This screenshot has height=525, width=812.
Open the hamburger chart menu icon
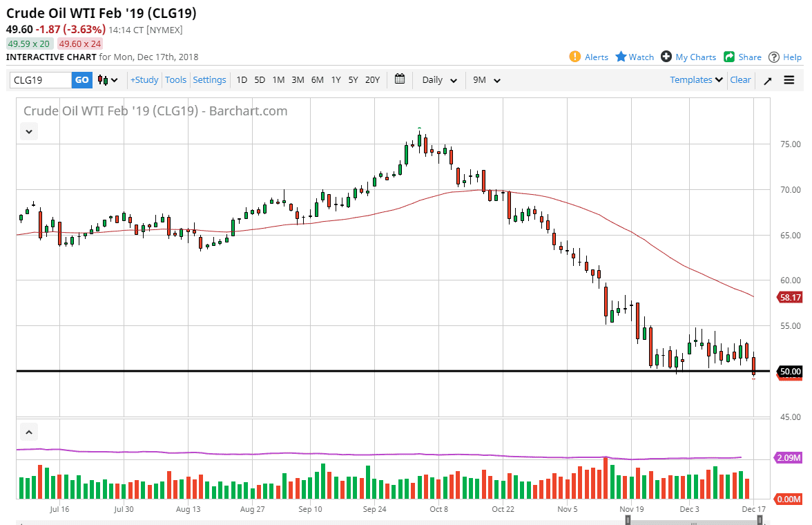[x=789, y=79]
